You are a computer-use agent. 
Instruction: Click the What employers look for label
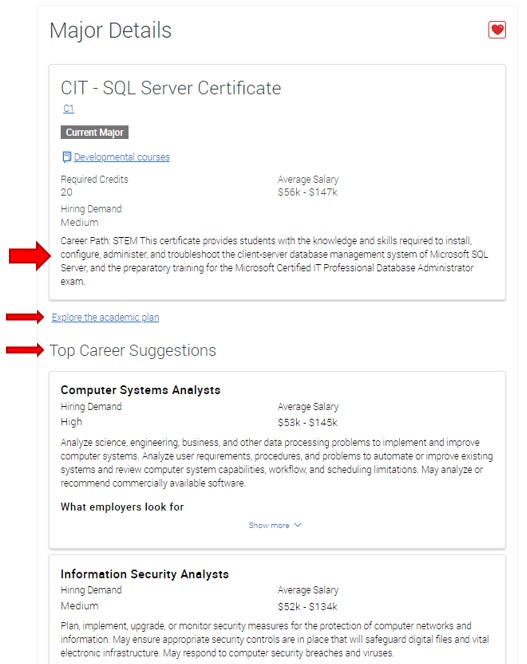[122, 507]
